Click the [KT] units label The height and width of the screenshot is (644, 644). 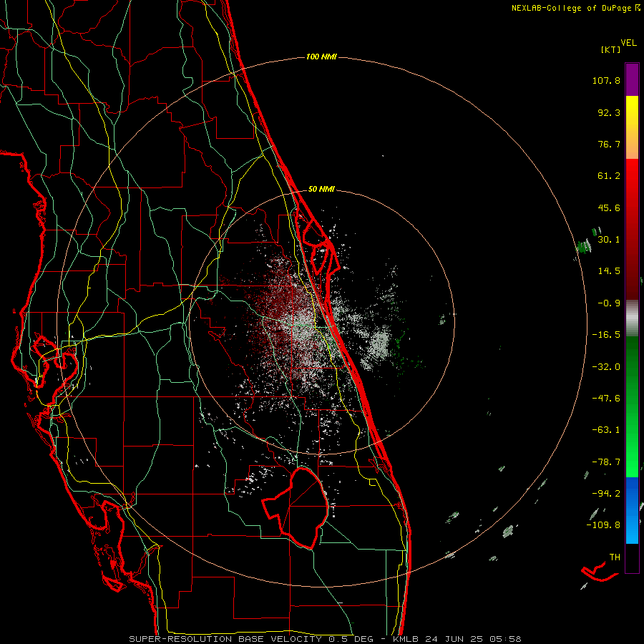click(x=610, y=49)
